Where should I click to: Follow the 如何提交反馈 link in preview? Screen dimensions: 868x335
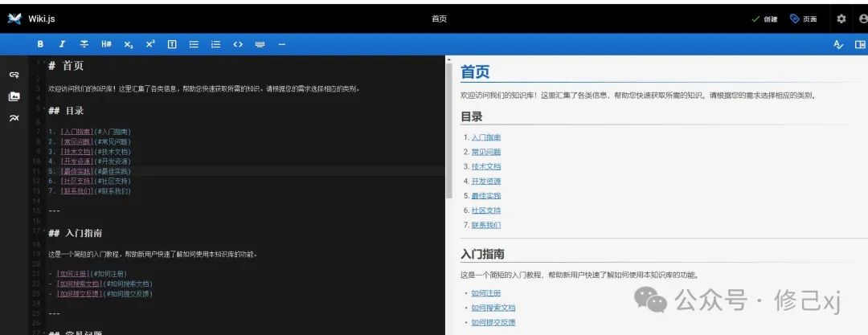coord(493,322)
